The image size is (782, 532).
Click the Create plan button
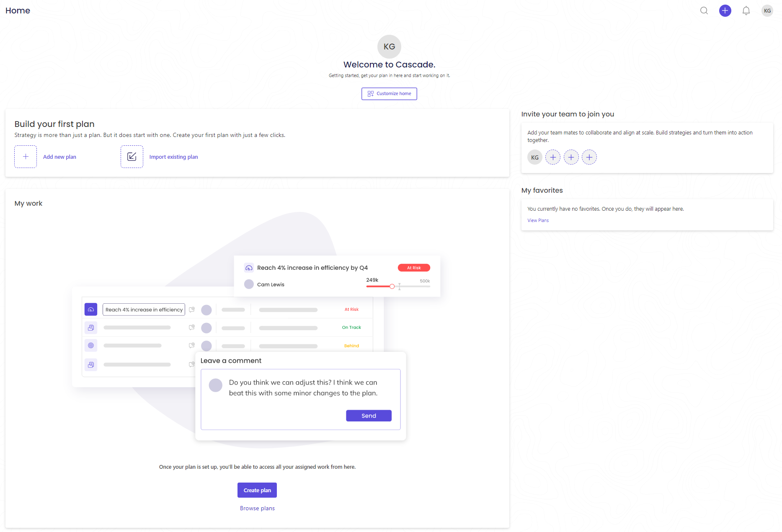(257, 490)
